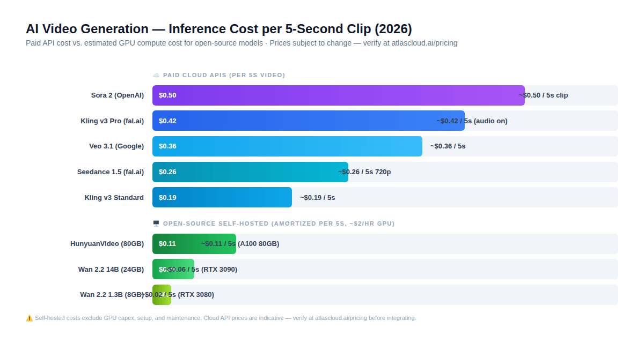
Task: Click the ~$0.50 / 5s clip value label
Action: 544,95
